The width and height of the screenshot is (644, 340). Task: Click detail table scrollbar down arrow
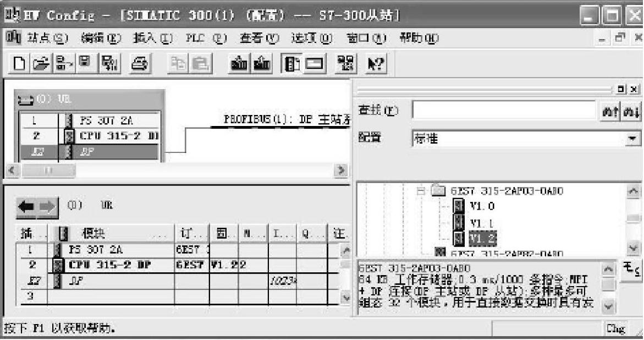click(346, 298)
